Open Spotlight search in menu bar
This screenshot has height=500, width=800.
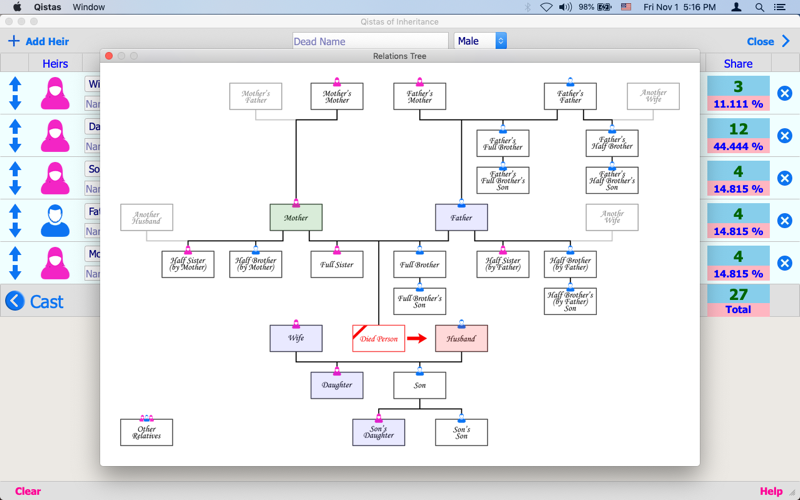tap(760, 7)
